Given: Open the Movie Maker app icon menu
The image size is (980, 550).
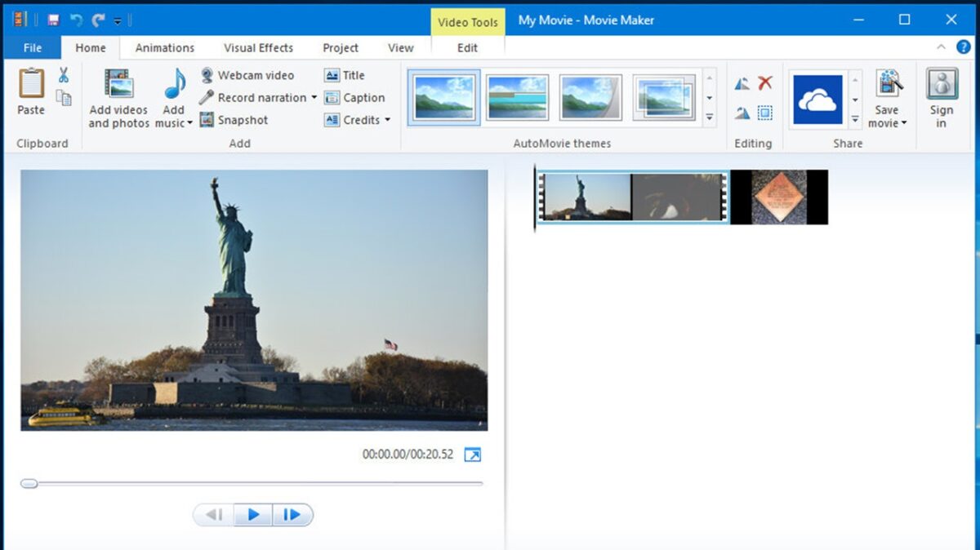Looking at the screenshot, I should [19, 20].
